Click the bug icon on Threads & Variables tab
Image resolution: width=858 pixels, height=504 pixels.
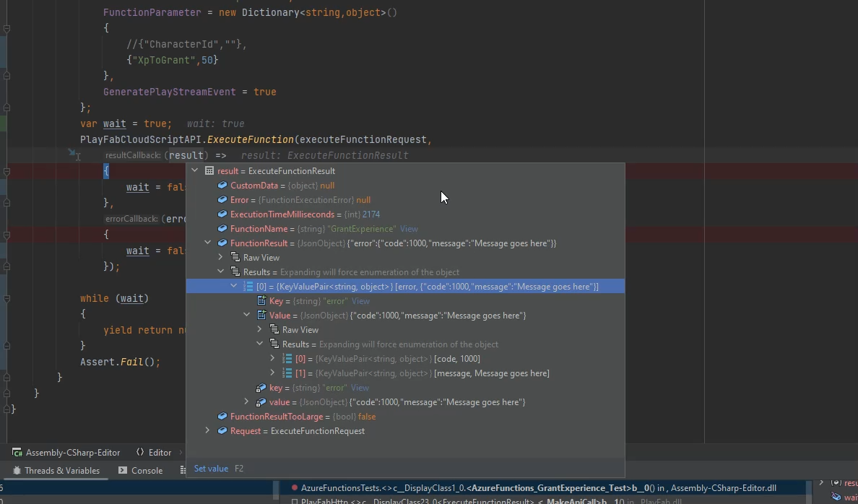[x=17, y=470]
